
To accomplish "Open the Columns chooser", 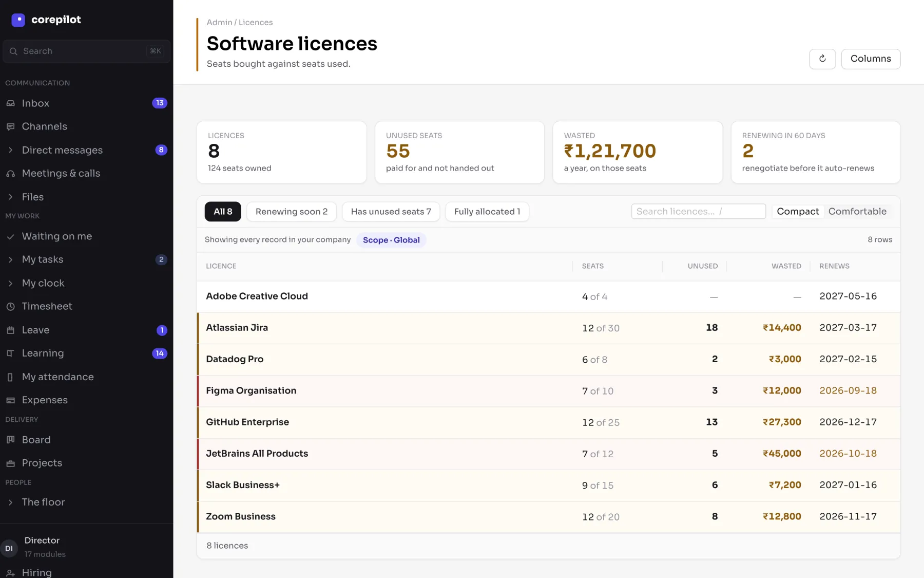I will pyautogui.click(x=871, y=59).
